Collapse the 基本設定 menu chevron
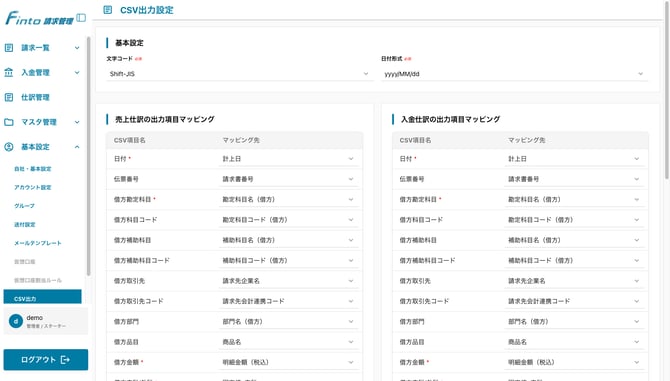670x381 pixels. tap(77, 147)
